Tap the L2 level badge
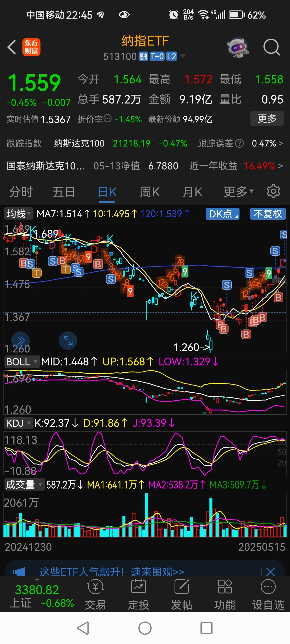The image size is (290, 644). tap(172, 56)
